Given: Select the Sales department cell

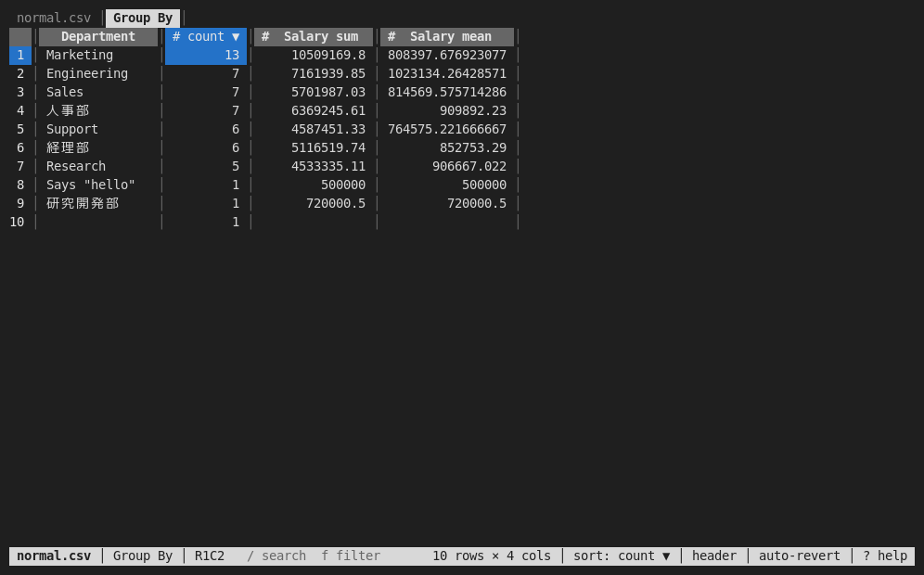Looking at the screenshot, I should 98,93.
